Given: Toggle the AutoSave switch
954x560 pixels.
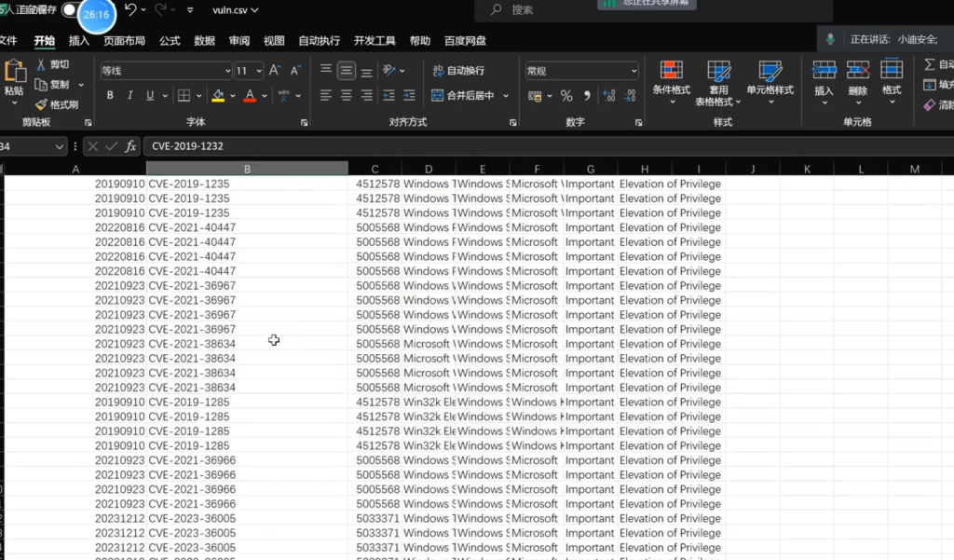Looking at the screenshot, I should tap(71, 9).
